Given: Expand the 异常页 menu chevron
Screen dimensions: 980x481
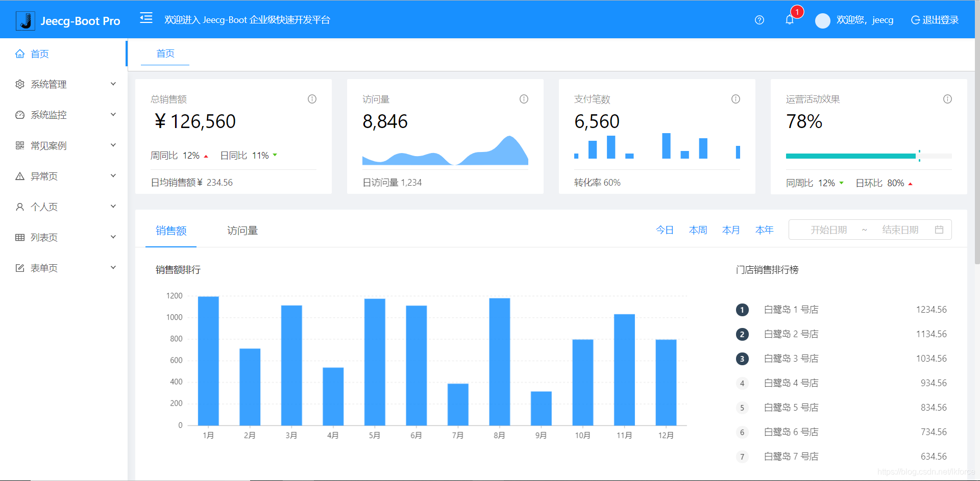Looking at the screenshot, I should pyautogui.click(x=113, y=175).
